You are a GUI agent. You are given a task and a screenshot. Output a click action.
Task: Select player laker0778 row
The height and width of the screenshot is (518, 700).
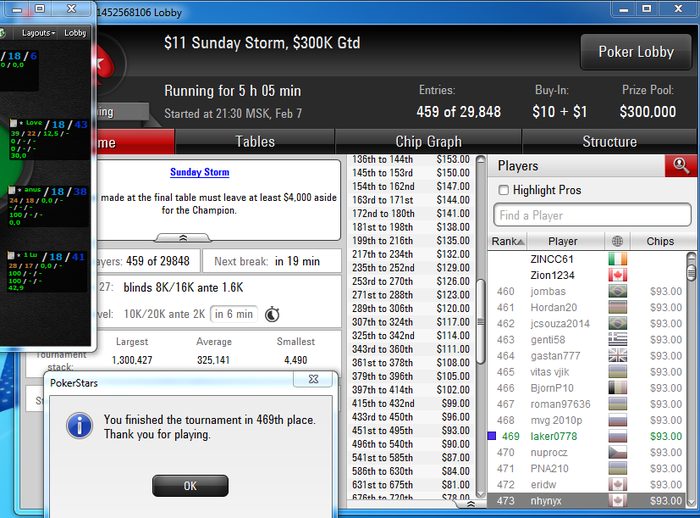tap(587, 436)
